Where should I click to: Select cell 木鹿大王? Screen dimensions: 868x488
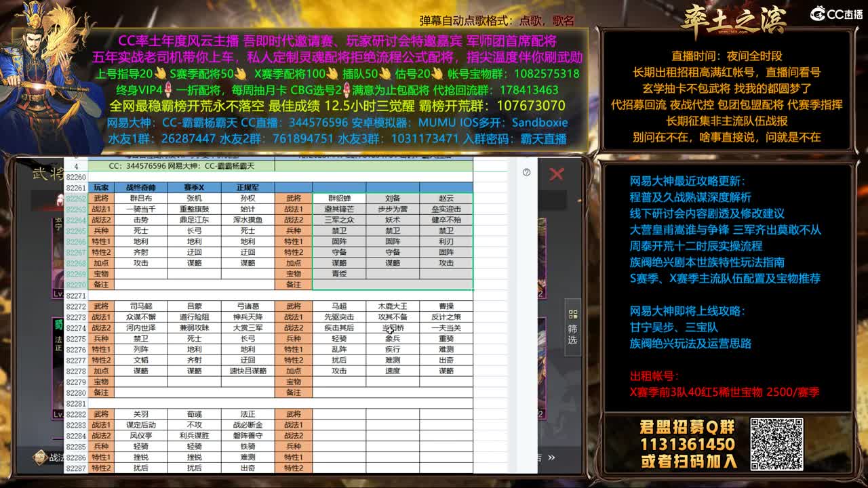pos(393,306)
